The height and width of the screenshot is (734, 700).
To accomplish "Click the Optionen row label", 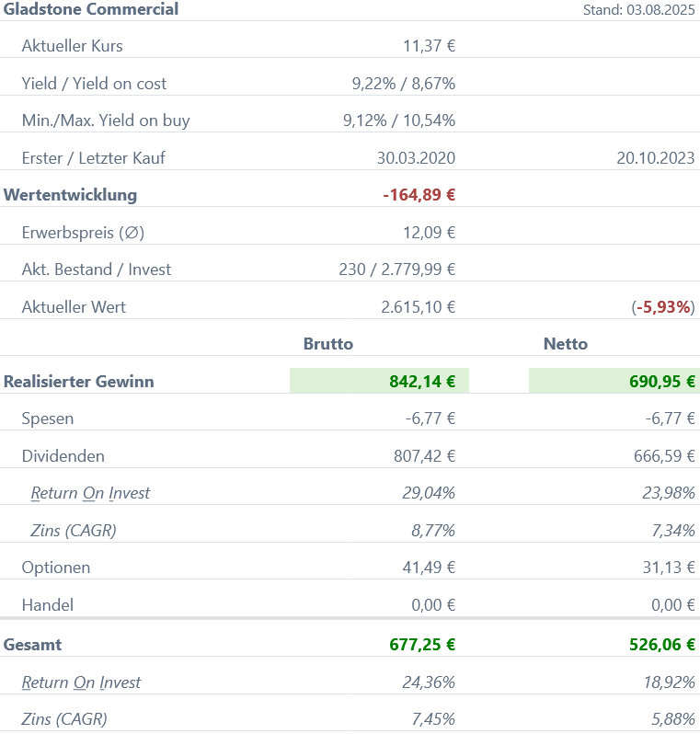I will click(56, 568).
